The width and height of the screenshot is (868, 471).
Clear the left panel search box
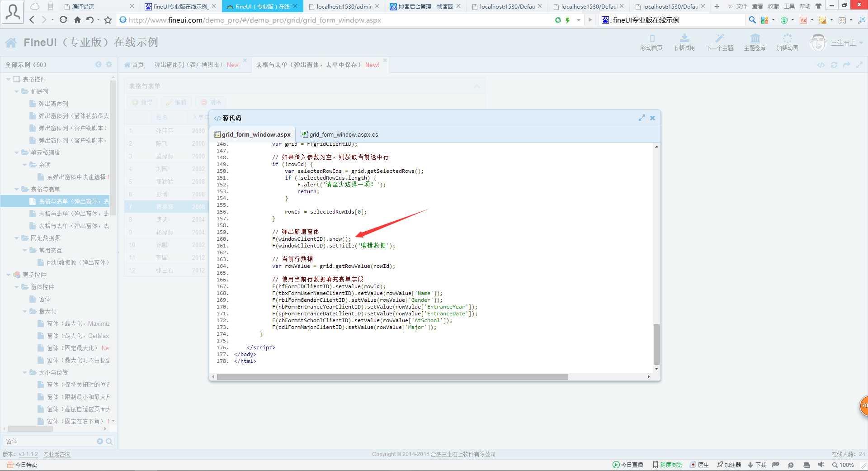100,441
